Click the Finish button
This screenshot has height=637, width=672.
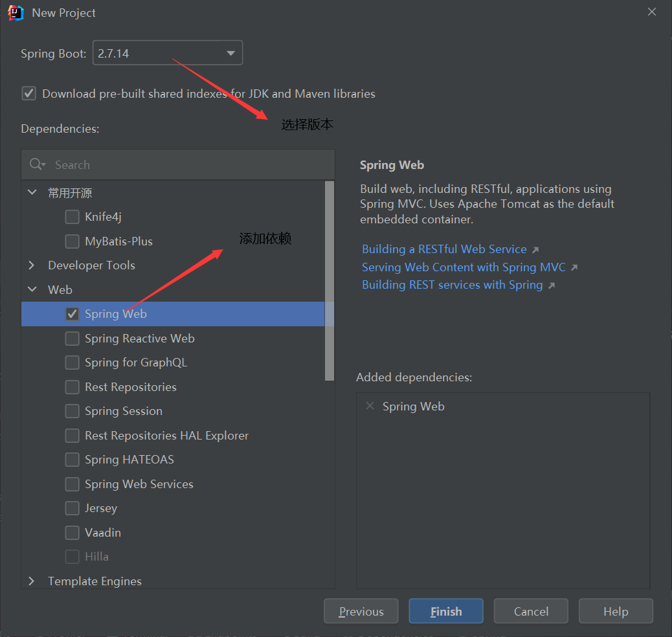(x=445, y=611)
